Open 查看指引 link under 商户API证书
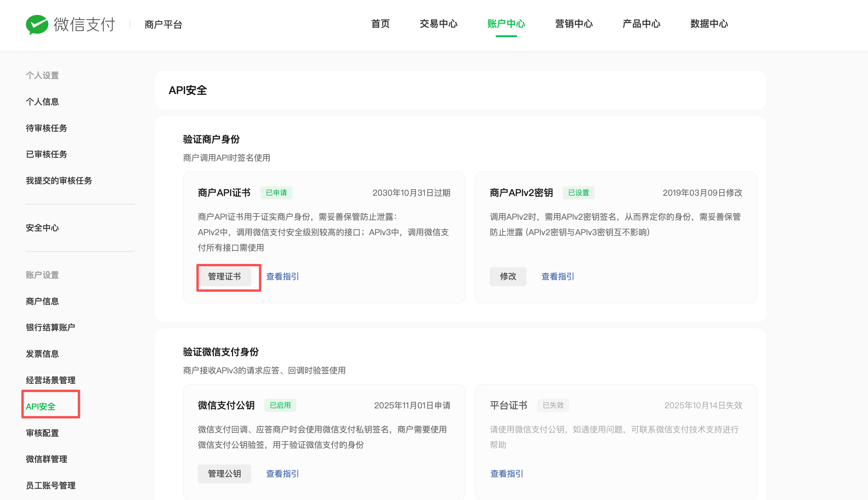 pyautogui.click(x=282, y=276)
